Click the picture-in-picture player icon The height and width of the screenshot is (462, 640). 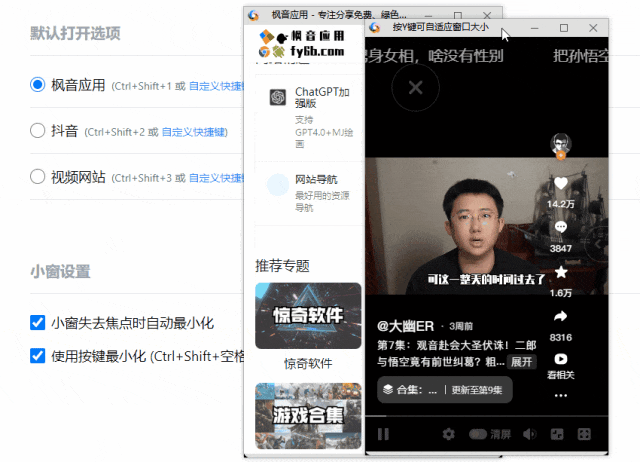[x=557, y=434]
